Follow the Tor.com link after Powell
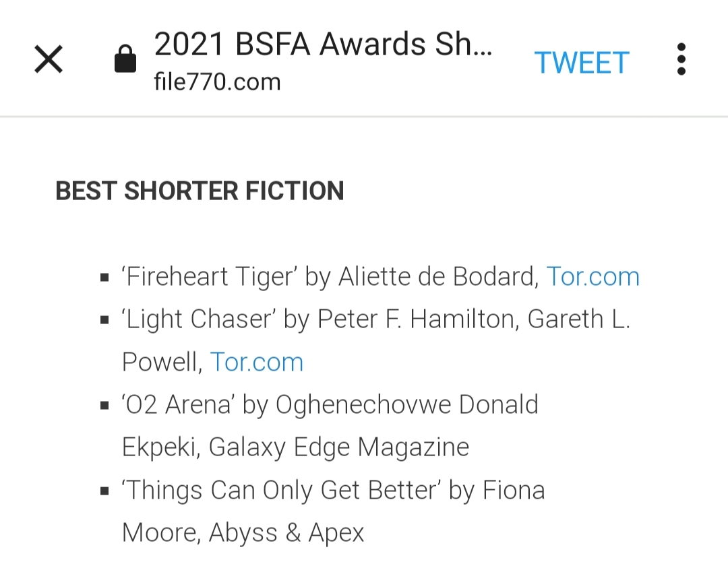This screenshot has height=564, width=728. 257,362
